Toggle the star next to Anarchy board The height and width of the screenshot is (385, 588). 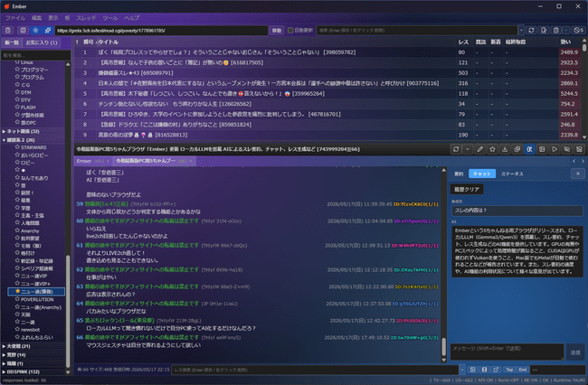coord(17,230)
